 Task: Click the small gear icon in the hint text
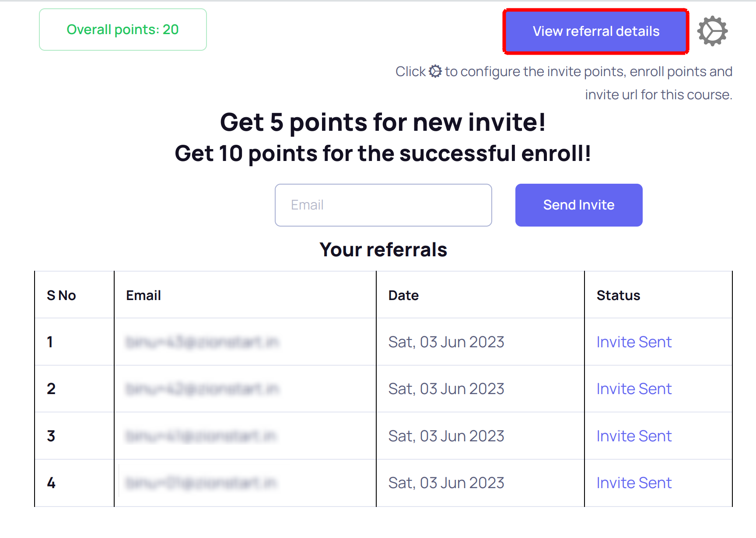(435, 71)
